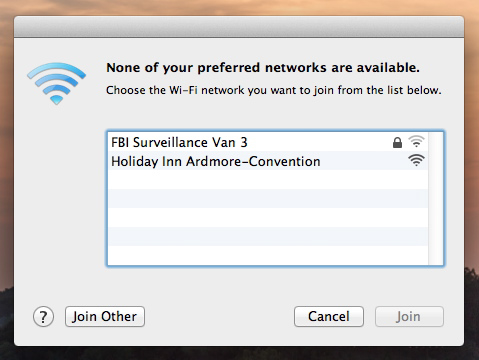479x360 pixels.
Task: Click the desktop wallpaper above the dialog
Action: (x=239, y=7)
